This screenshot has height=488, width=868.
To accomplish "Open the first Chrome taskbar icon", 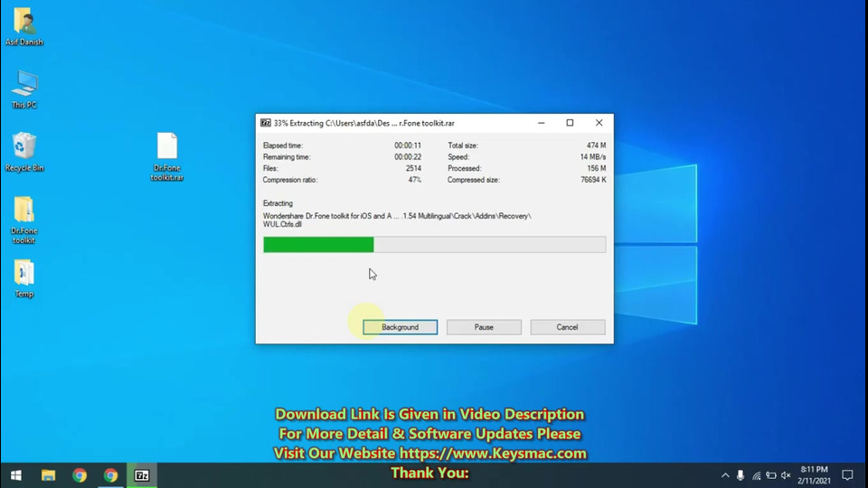I will [80, 475].
